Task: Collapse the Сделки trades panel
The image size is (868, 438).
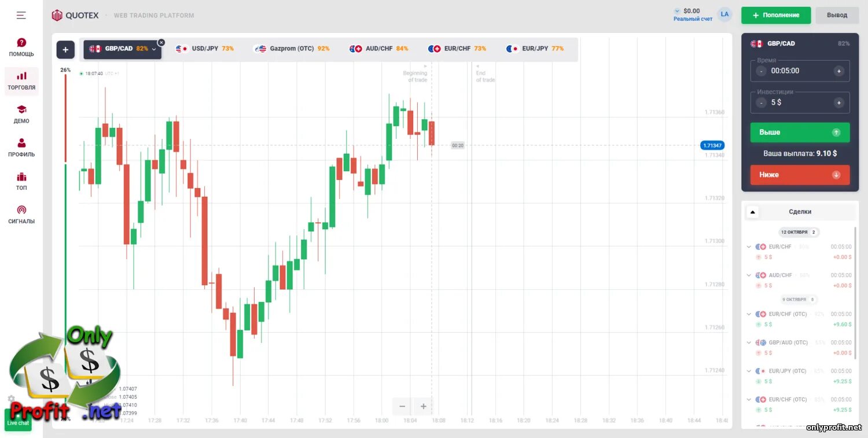Action: (x=752, y=212)
